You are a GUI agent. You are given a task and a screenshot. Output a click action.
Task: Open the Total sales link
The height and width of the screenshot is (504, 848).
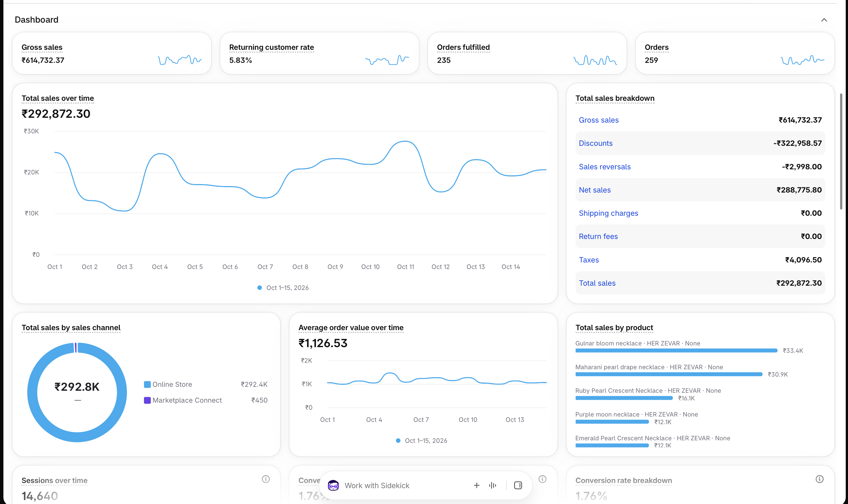click(597, 283)
